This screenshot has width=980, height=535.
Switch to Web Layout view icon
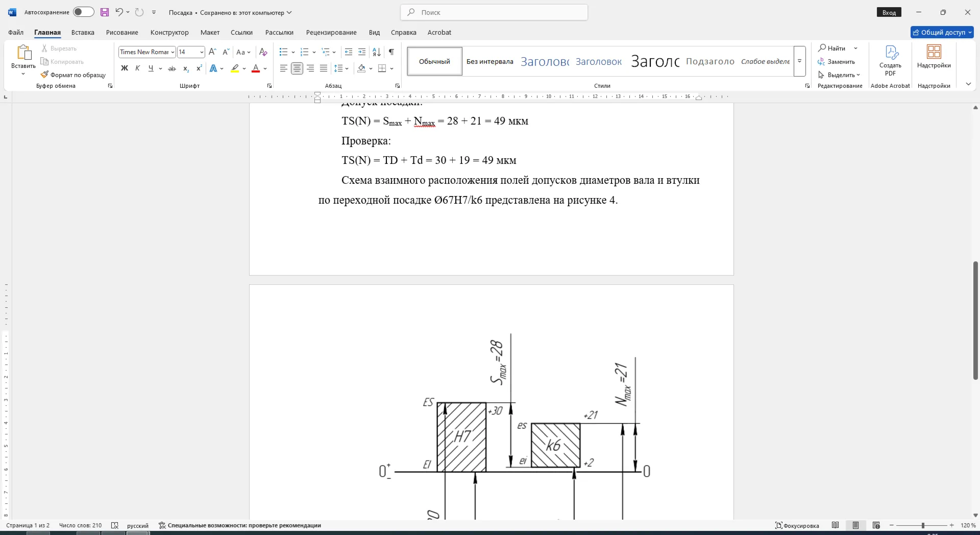876,525
